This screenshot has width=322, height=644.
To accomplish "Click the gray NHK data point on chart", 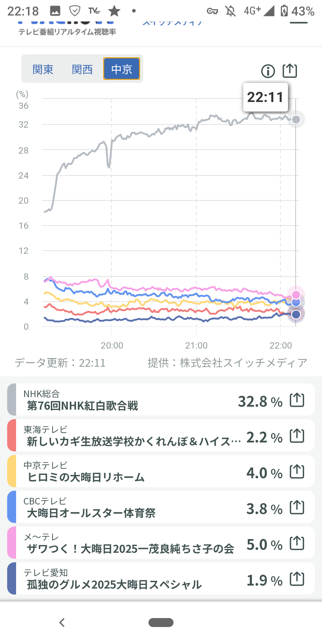I will click(x=296, y=120).
